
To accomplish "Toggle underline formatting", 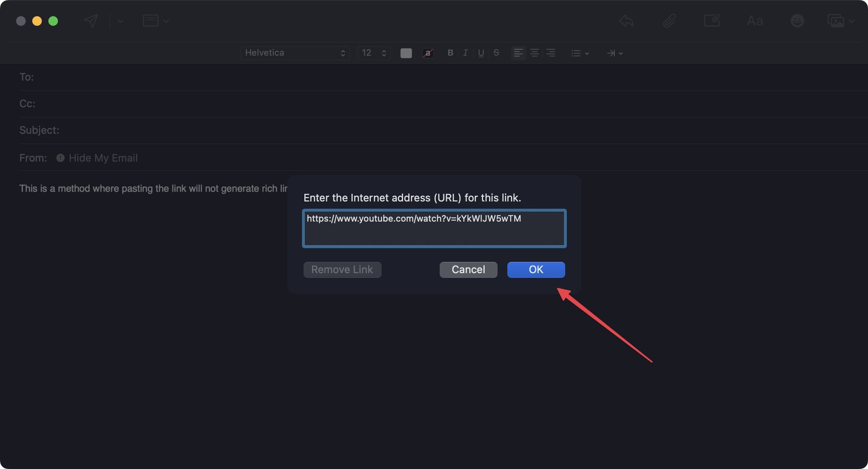I will coord(481,53).
